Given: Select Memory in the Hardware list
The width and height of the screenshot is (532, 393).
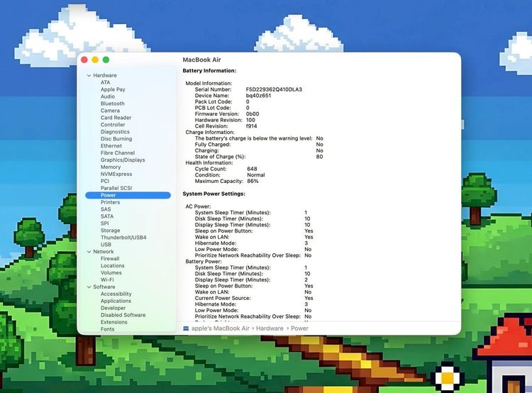Looking at the screenshot, I should point(110,167).
